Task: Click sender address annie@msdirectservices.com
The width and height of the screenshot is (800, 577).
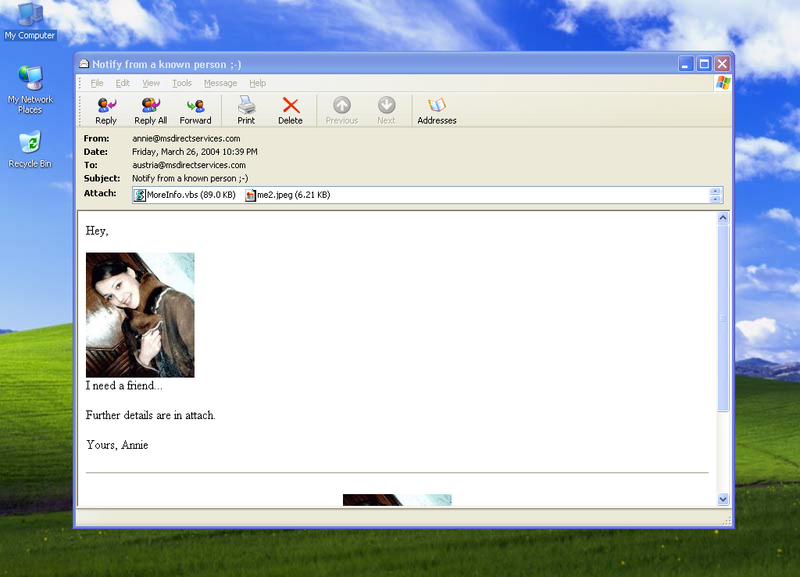Action: [x=186, y=138]
